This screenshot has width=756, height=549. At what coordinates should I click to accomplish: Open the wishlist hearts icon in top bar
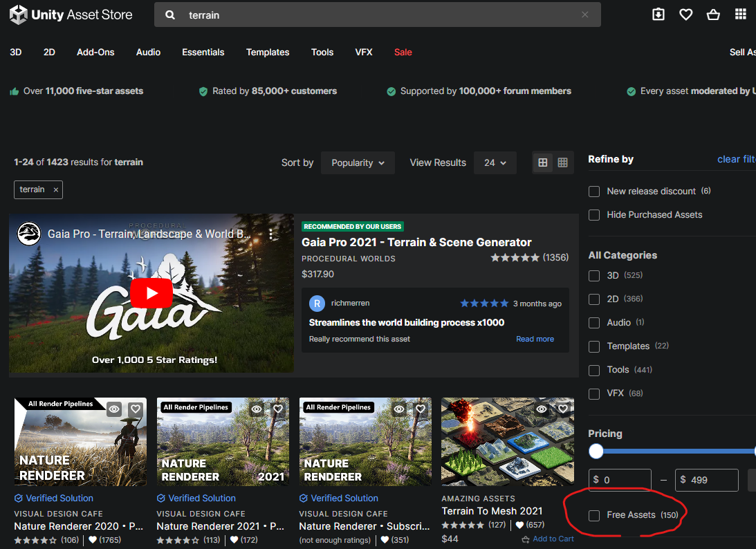tap(685, 14)
